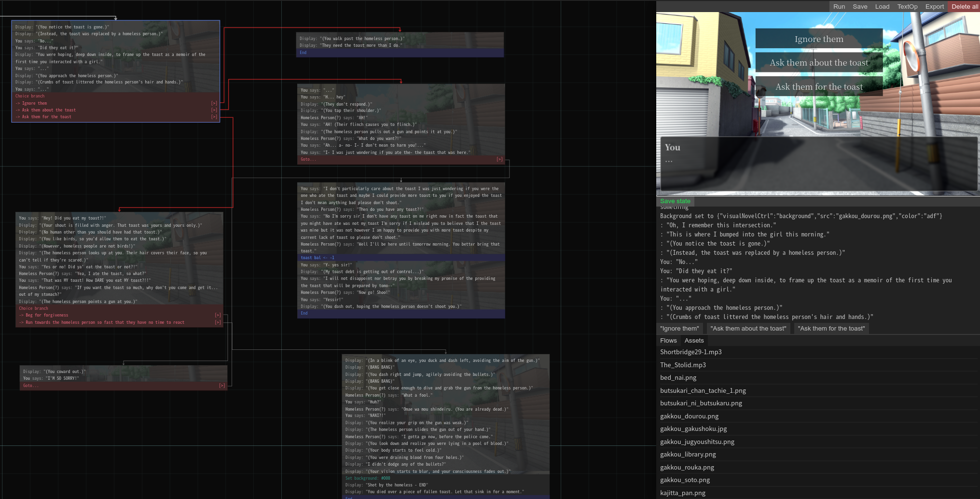
Task: Click the red Delete all command
Action: point(964,6)
